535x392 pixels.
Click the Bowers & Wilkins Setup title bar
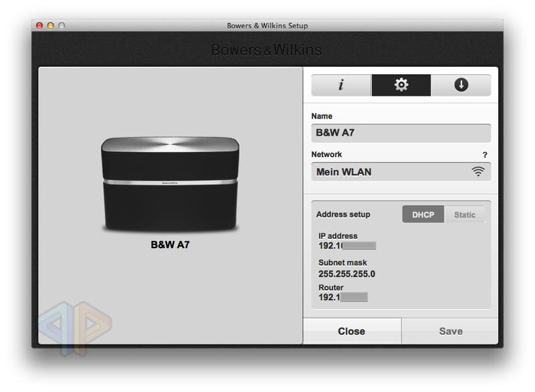tap(267, 25)
